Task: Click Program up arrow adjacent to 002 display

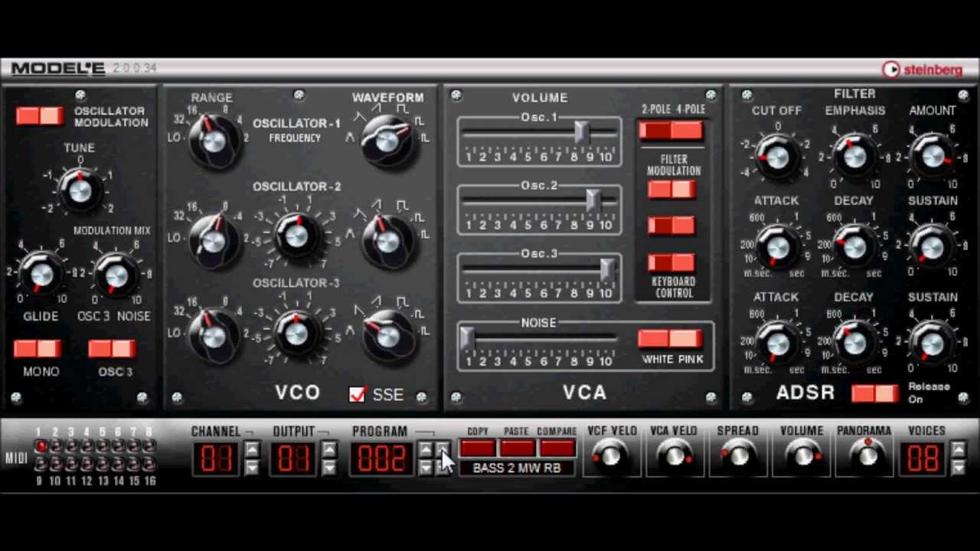Action: click(426, 449)
